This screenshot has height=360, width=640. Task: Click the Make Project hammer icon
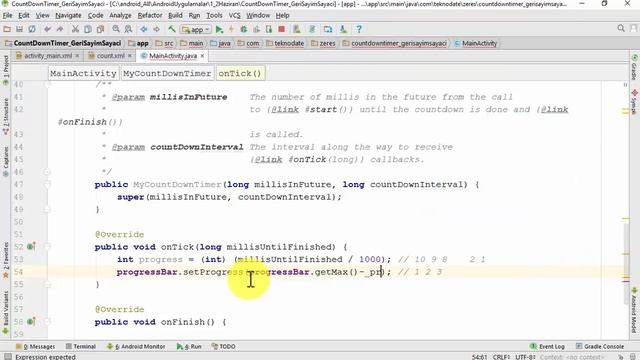click(x=171, y=29)
